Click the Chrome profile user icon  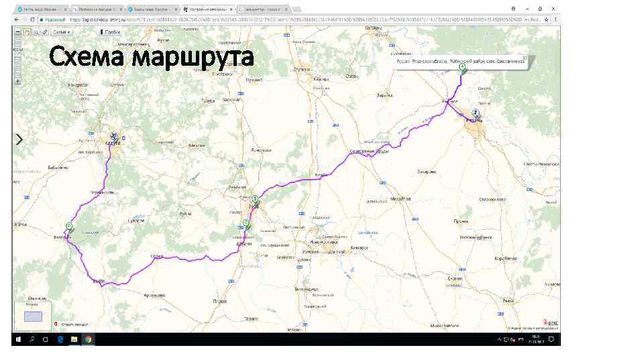click(x=513, y=9)
